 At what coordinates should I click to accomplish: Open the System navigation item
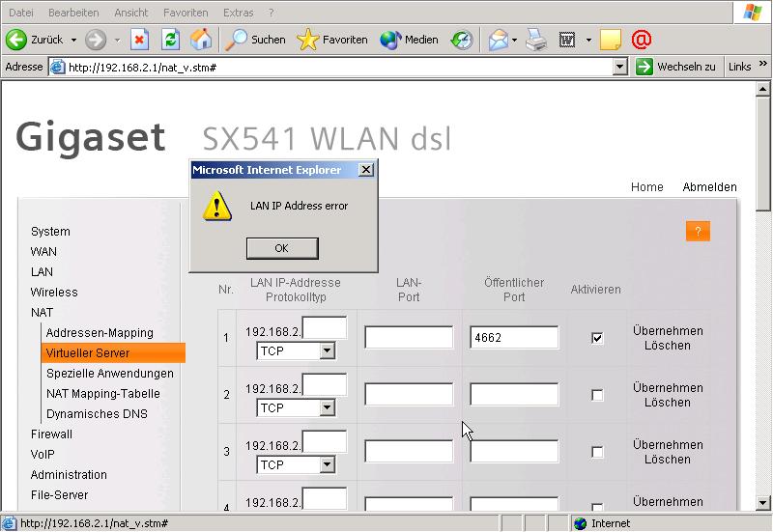click(50, 232)
